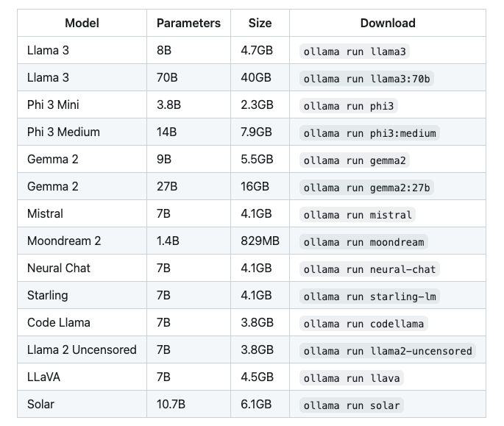
Task: Click the Size column header
Action: pos(260,23)
